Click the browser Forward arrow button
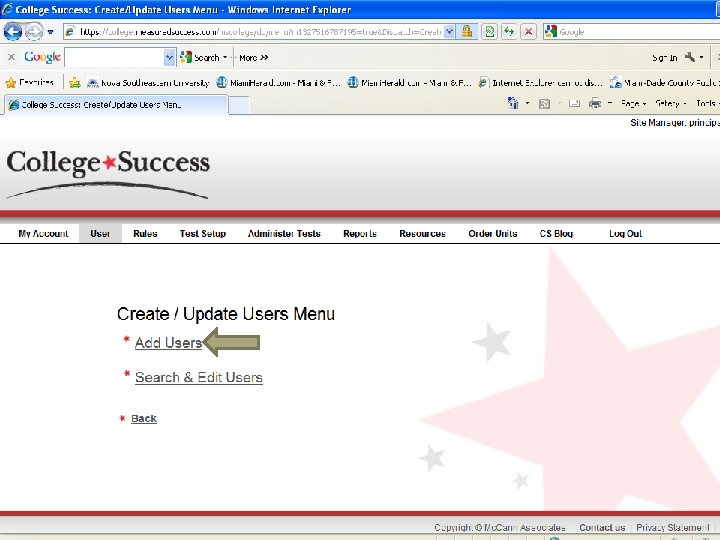The image size is (720, 540). 34,32
